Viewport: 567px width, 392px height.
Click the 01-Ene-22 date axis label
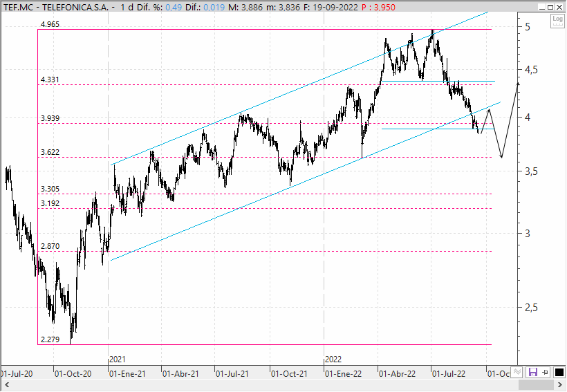pos(343,374)
